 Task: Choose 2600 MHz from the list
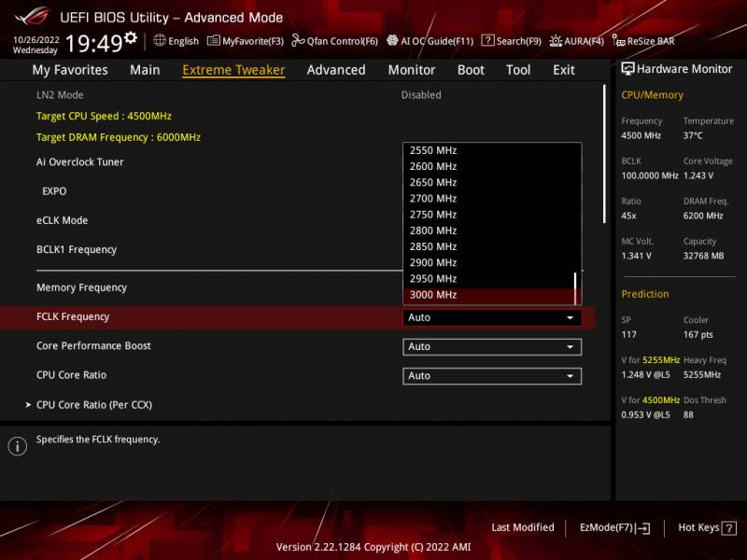coord(488,167)
